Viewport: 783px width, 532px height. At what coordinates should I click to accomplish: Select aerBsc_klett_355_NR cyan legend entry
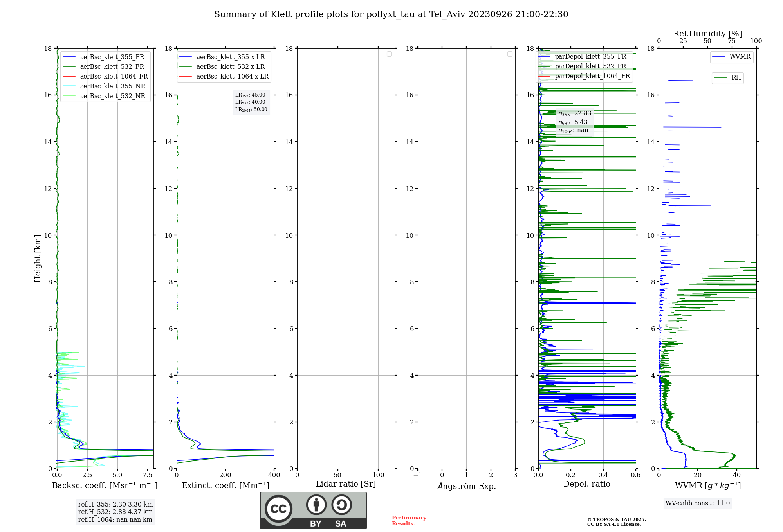112,86
